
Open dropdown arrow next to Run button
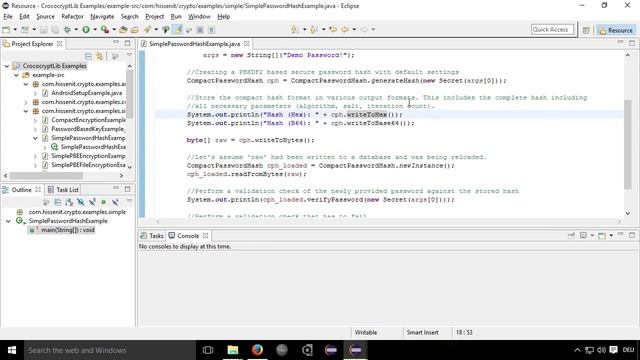[95, 30]
